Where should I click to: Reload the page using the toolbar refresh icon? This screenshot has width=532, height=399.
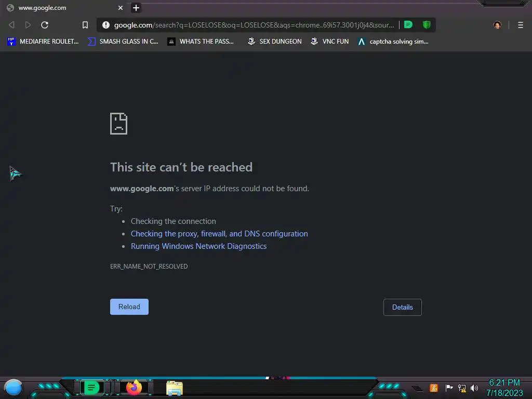[45, 25]
